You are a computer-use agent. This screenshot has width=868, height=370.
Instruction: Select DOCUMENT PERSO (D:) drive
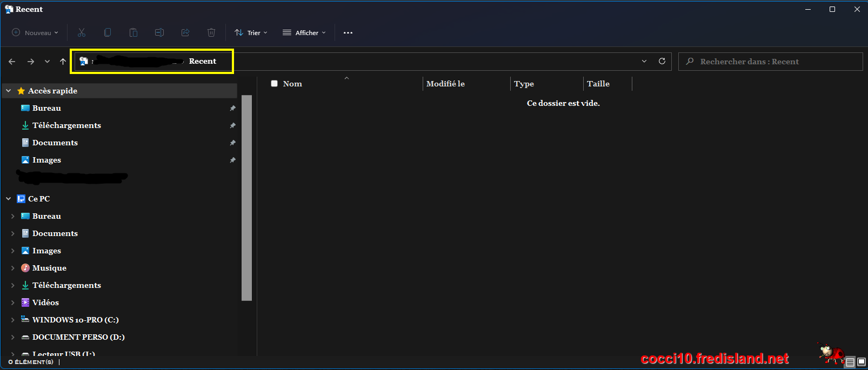pos(78,337)
